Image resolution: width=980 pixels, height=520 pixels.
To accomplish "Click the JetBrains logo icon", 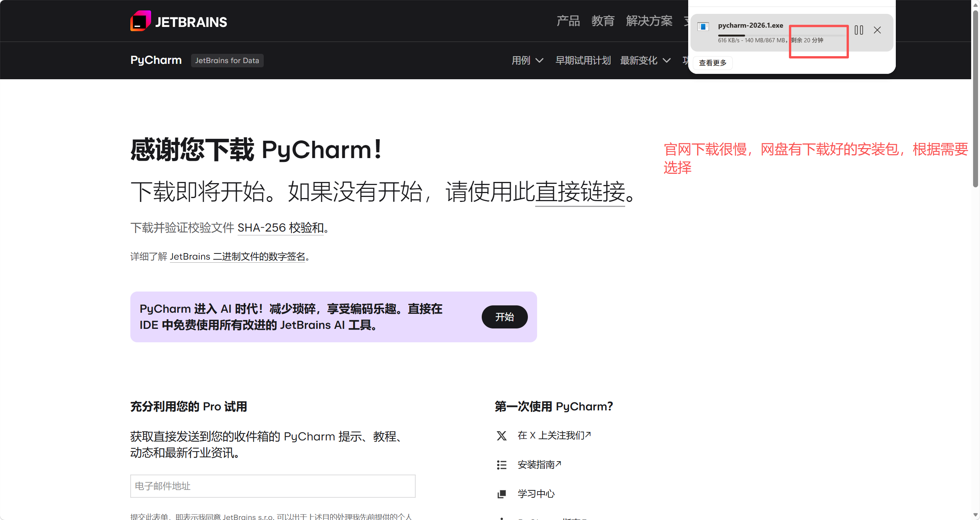I will (140, 21).
